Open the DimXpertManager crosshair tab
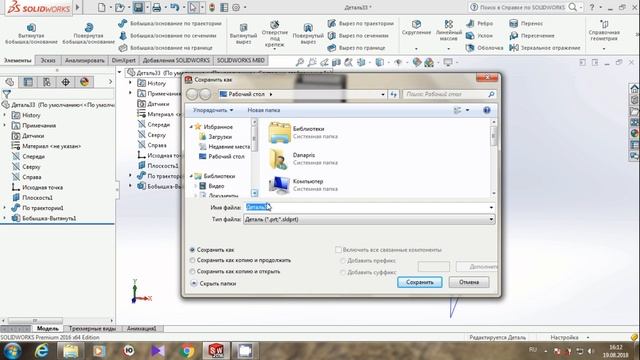Viewport: 640px width, 360px height. click(x=65, y=82)
